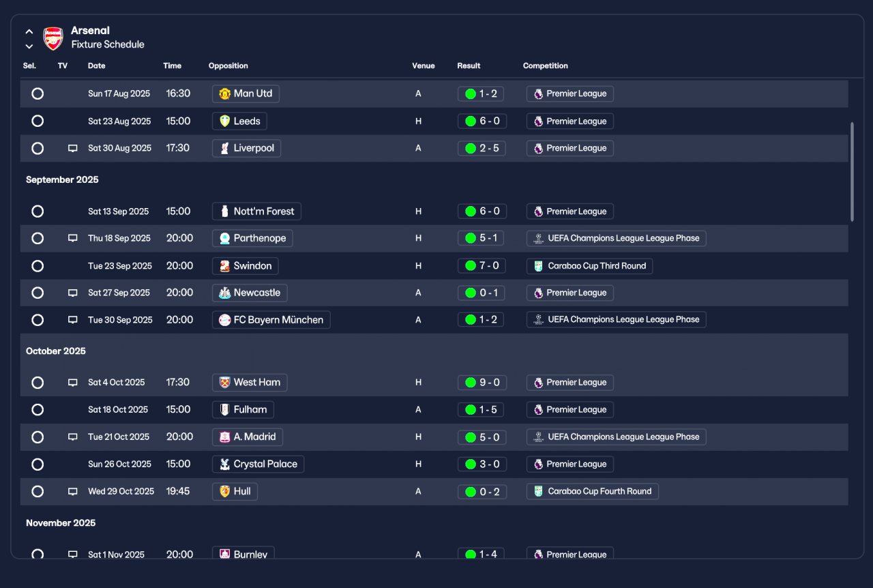Click the Carabao Cup logo on Hull fixture
This screenshot has height=588, width=873.
click(x=539, y=492)
